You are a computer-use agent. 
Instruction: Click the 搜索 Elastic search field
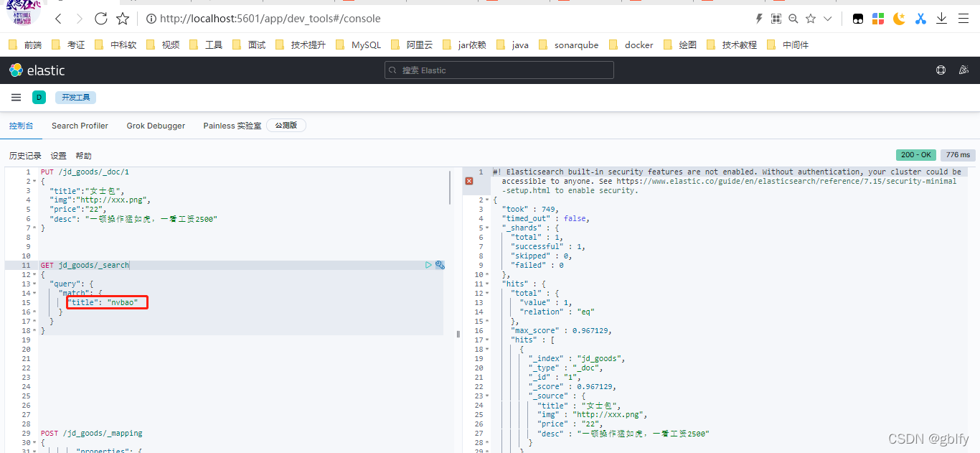pos(499,70)
